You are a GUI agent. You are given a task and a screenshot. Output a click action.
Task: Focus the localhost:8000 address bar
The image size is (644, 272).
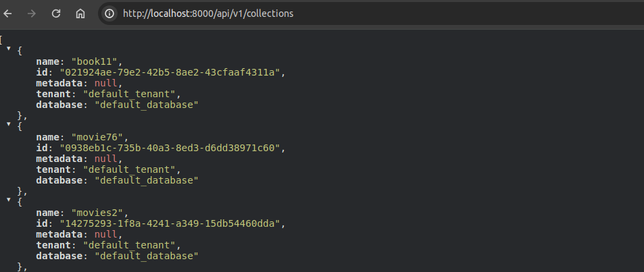[x=270, y=13]
